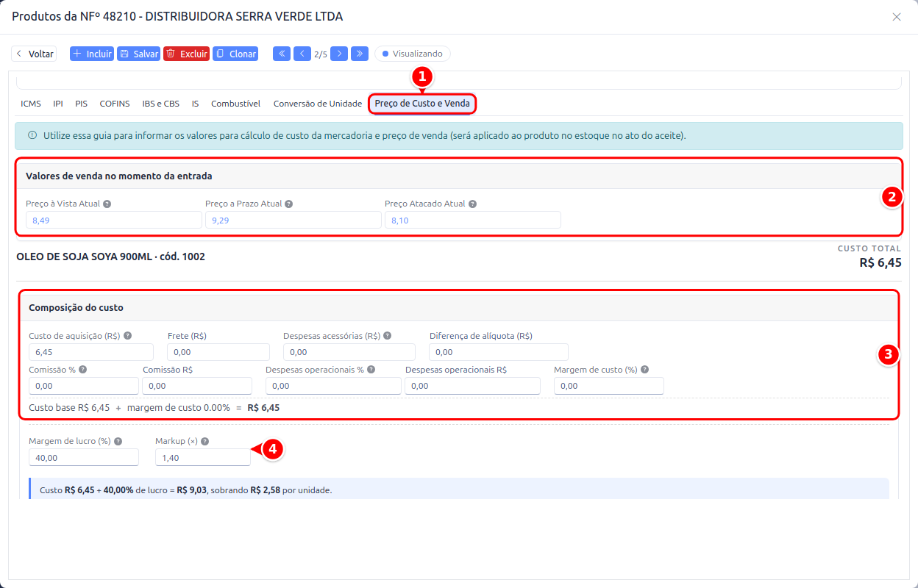Click the Preço Atacado Atual field
Screen dimensions: 918x588
click(x=473, y=220)
